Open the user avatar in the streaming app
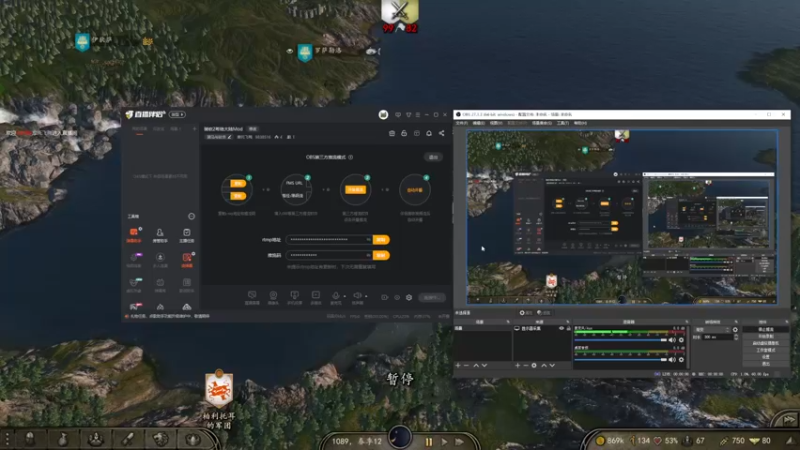Screen dimensions: 800x450 coord(383,115)
